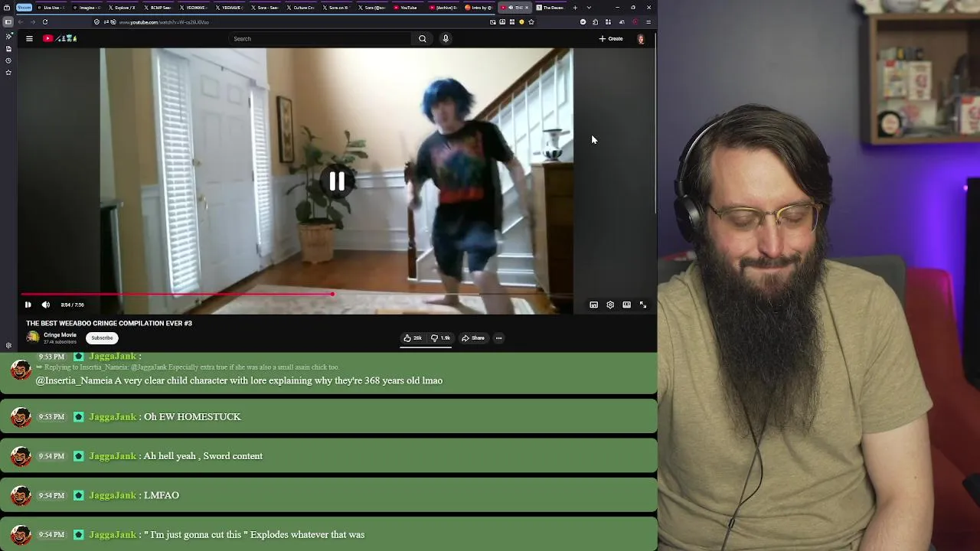Screen dimensions: 980x551
Task: Enter fullscreen on the video player
Action: click(x=643, y=305)
